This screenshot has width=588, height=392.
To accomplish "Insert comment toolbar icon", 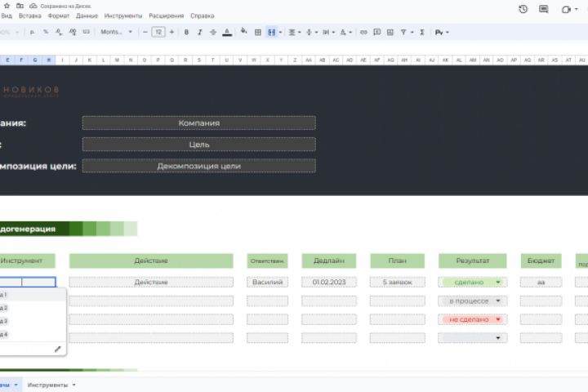I will (376, 33).
